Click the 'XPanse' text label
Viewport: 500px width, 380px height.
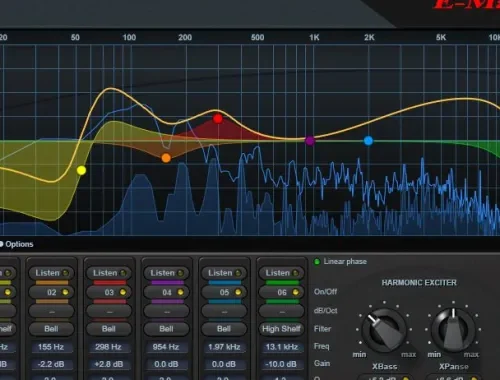pyautogui.click(x=454, y=366)
